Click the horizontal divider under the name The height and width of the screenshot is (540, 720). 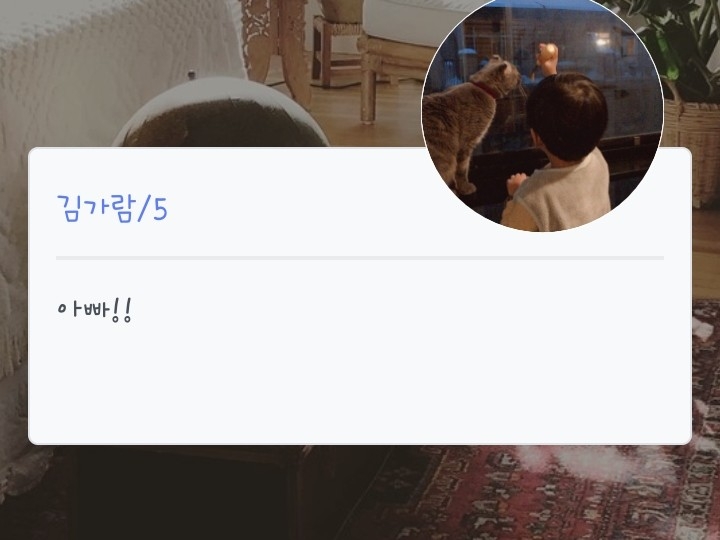[x=360, y=258]
